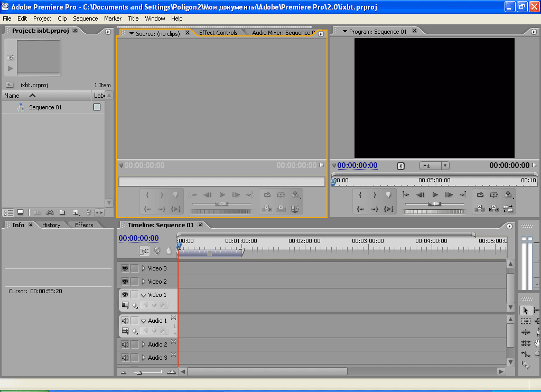Screen dimensions: 541x392
Task: Click the Timeline zoom slider handle
Action: tap(139, 372)
